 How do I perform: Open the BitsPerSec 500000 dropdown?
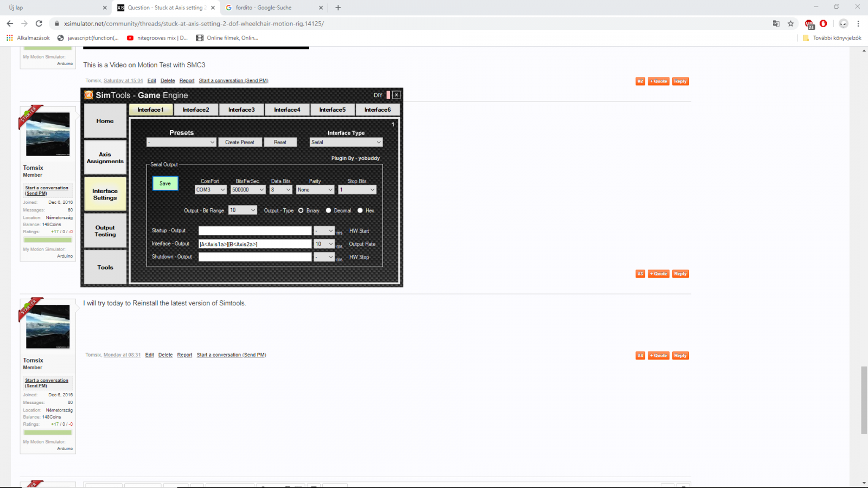248,190
